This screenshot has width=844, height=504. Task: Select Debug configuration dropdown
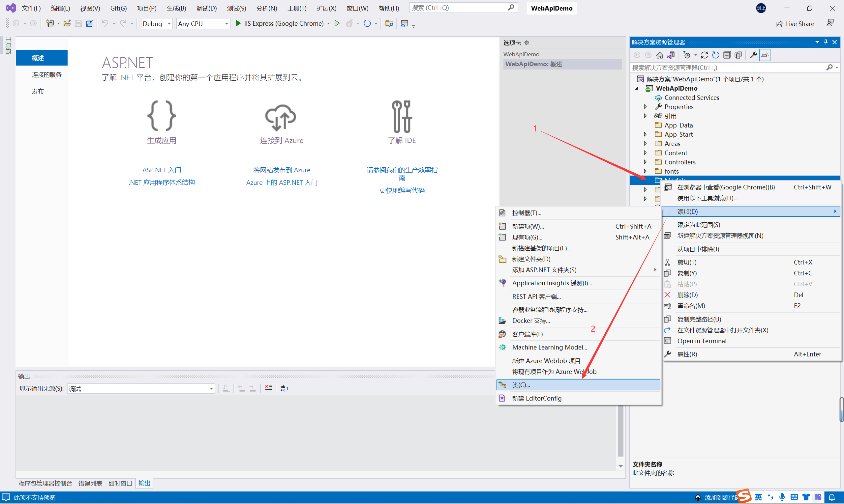click(x=155, y=23)
